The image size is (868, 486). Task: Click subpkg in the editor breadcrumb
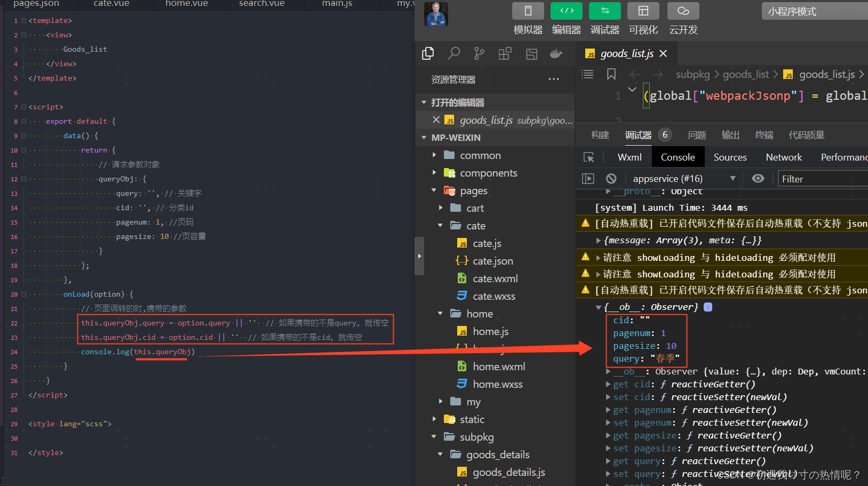692,74
